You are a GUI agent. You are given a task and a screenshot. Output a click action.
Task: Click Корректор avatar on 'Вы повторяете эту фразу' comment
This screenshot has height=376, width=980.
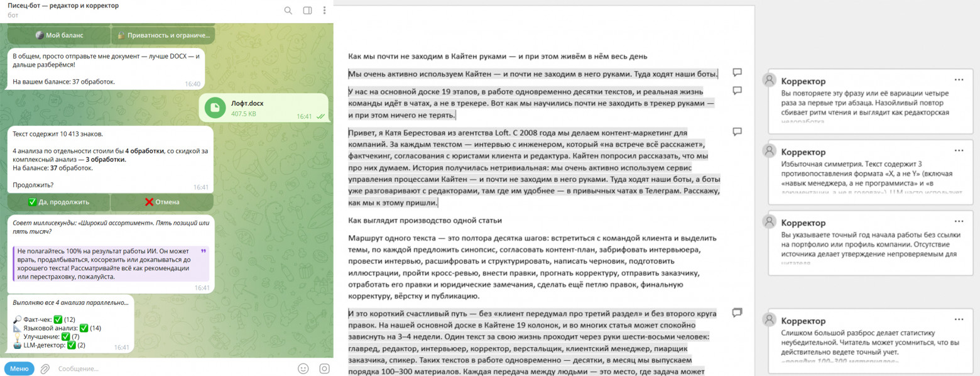768,80
